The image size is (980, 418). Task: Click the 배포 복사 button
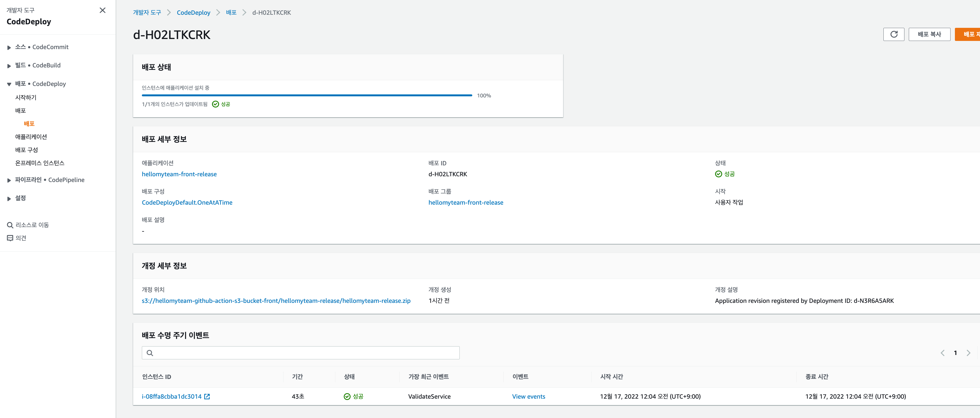(x=929, y=34)
